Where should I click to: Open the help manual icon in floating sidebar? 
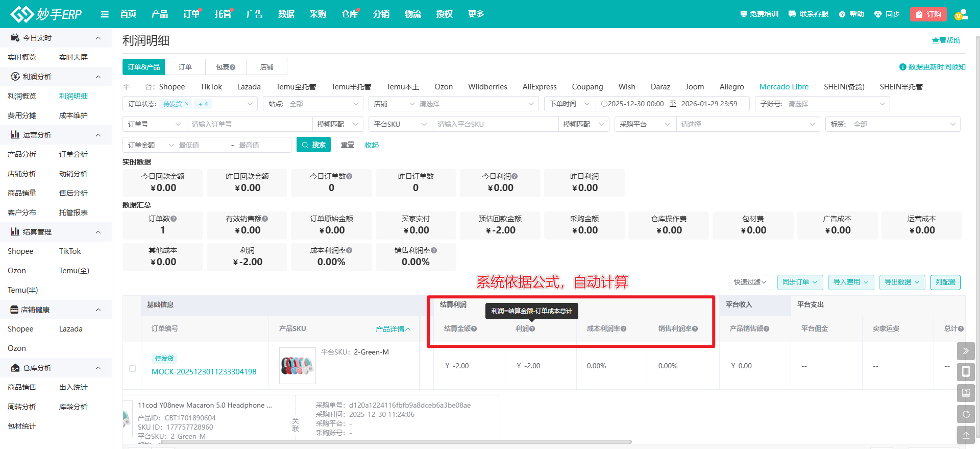pos(966,393)
